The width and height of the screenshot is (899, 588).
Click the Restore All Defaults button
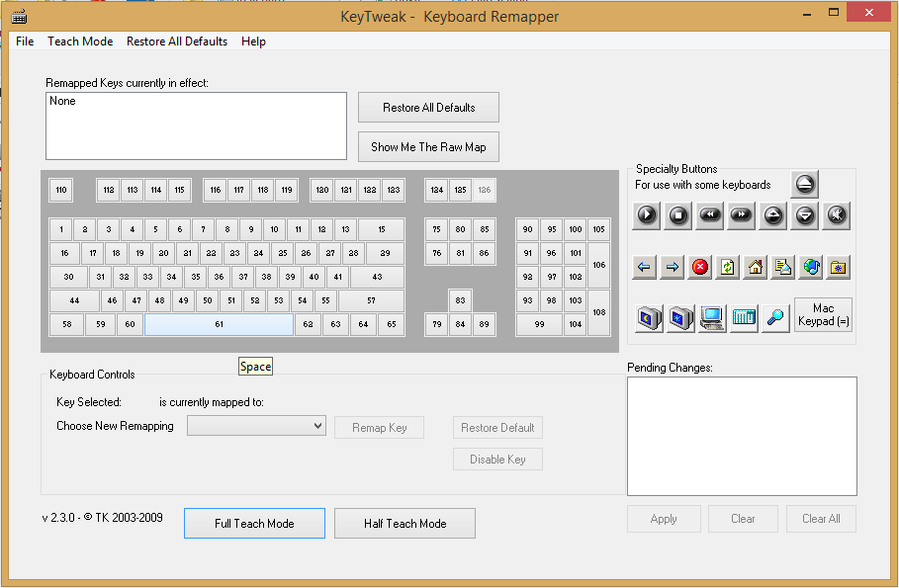(x=429, y=107)
